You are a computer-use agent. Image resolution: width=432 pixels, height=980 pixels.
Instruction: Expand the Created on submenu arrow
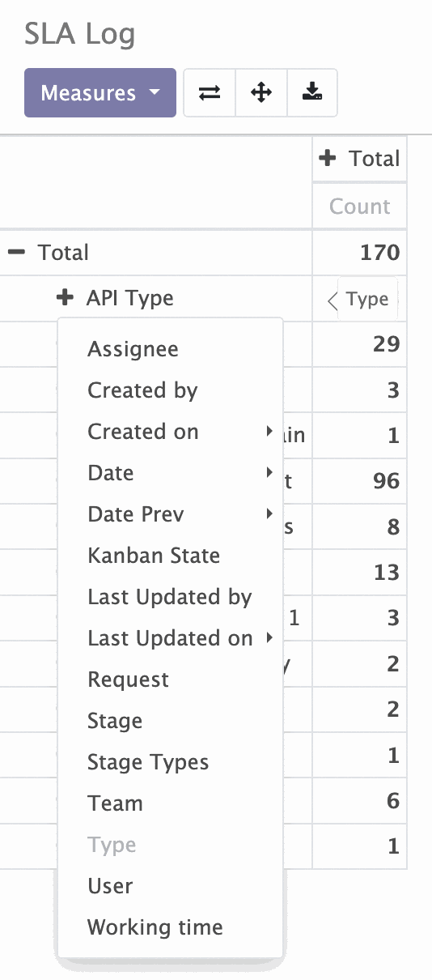coord(269,432)
